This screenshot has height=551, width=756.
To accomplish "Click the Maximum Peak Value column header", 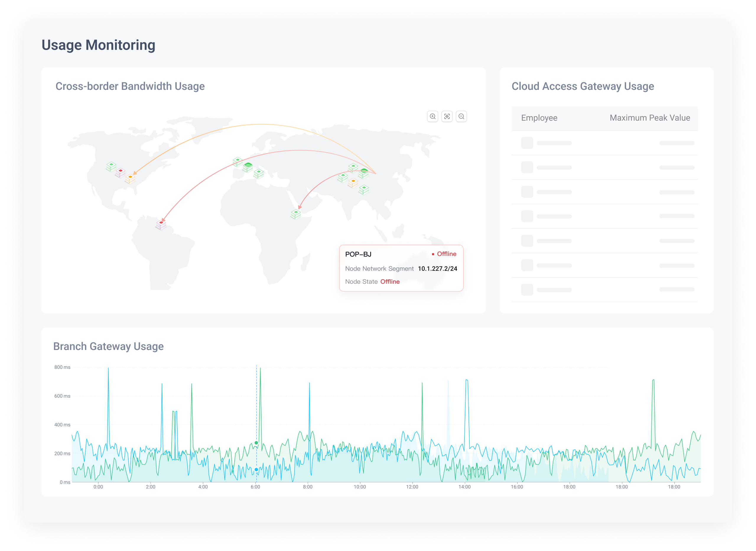I will click(x=650, y=118).
